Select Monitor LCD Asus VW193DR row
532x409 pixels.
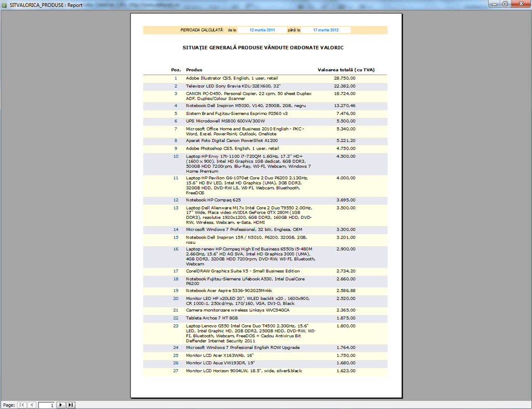click(x=265, y=363)
